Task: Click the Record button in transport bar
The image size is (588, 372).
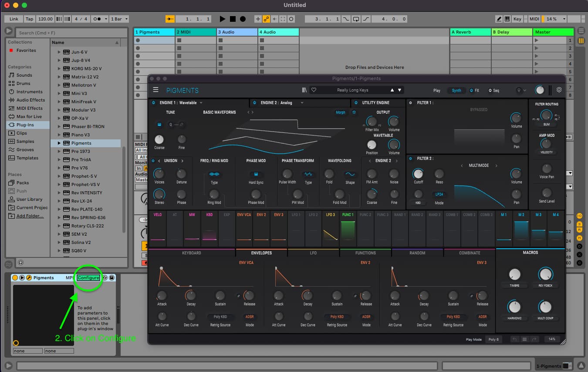Action: point(243,19)
